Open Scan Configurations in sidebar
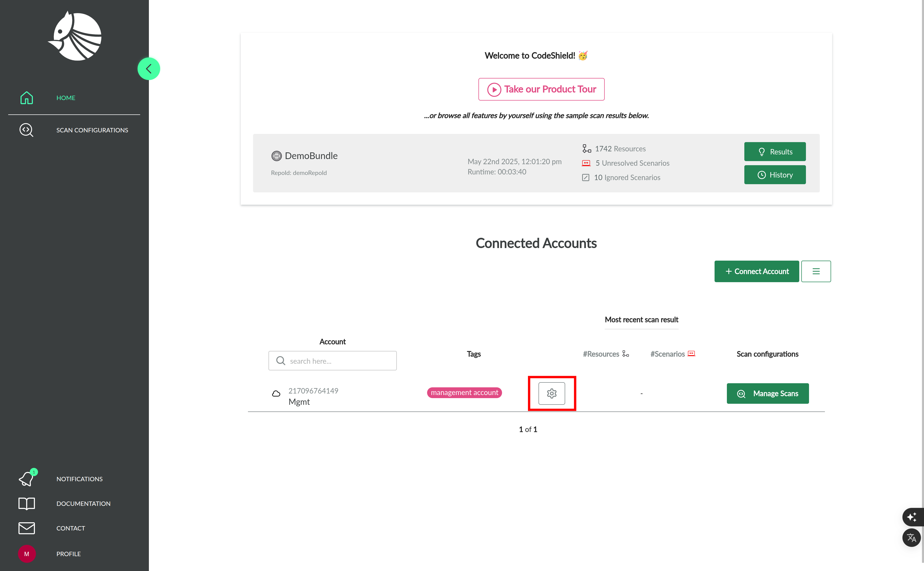924x571 pixels. pyautogui.click(x=92, y=130)
